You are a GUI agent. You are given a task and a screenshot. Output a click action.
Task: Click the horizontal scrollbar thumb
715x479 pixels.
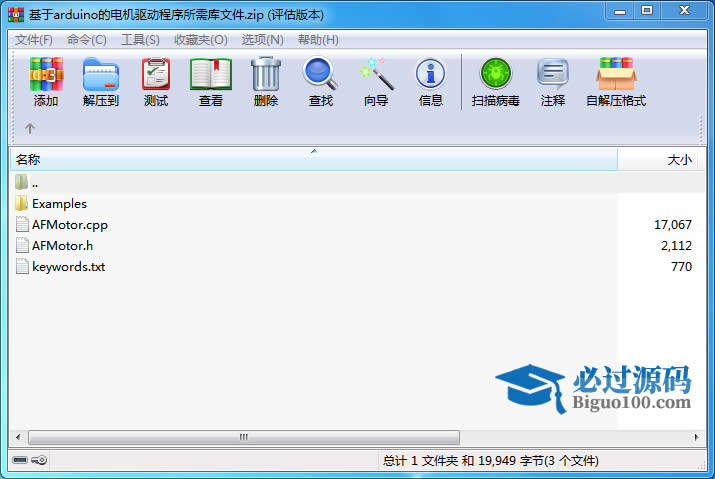tap(244, 437)
